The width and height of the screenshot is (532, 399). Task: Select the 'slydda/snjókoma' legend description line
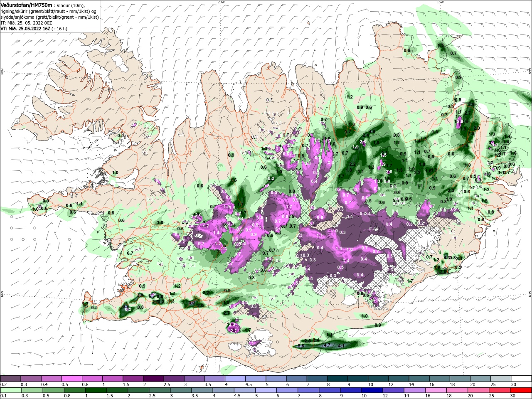coord(49,17)
